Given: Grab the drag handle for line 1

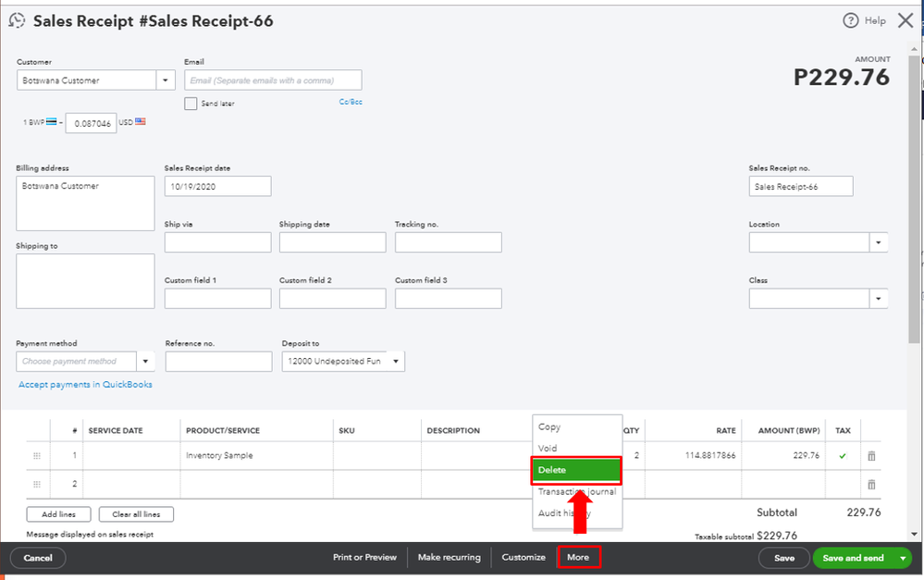Looking at the screenshot, I should 38,456.
